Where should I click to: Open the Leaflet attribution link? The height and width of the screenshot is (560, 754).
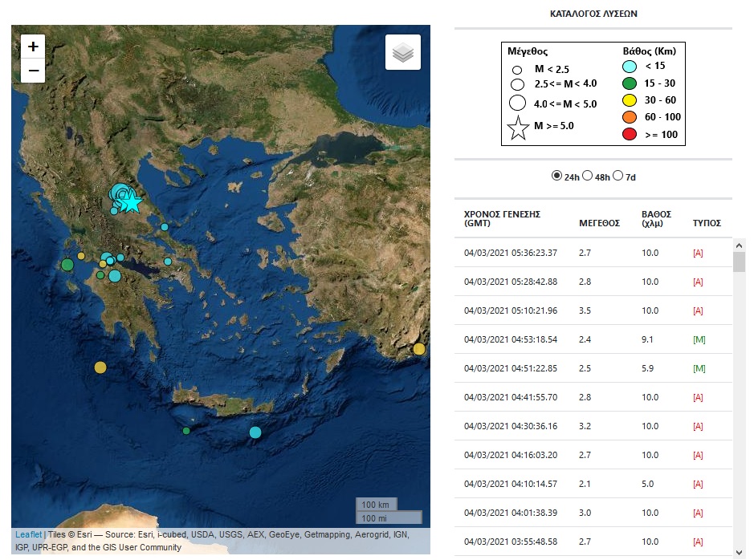[x=28, y=535]
